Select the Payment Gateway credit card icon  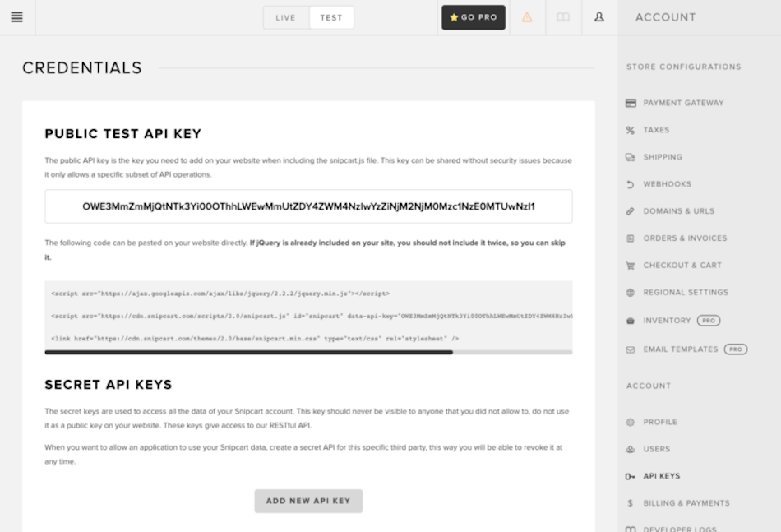point(630,103)
